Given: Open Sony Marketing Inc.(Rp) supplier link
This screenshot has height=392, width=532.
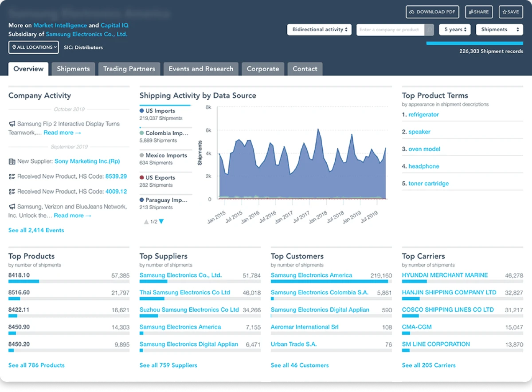Looking at the screenshot, I should (87, 161).
